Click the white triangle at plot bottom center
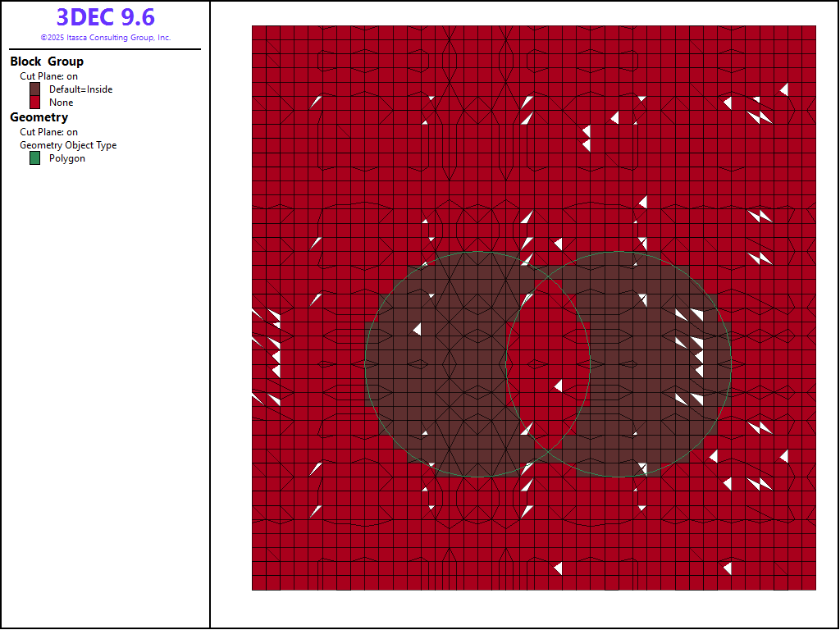 point(558,568)
